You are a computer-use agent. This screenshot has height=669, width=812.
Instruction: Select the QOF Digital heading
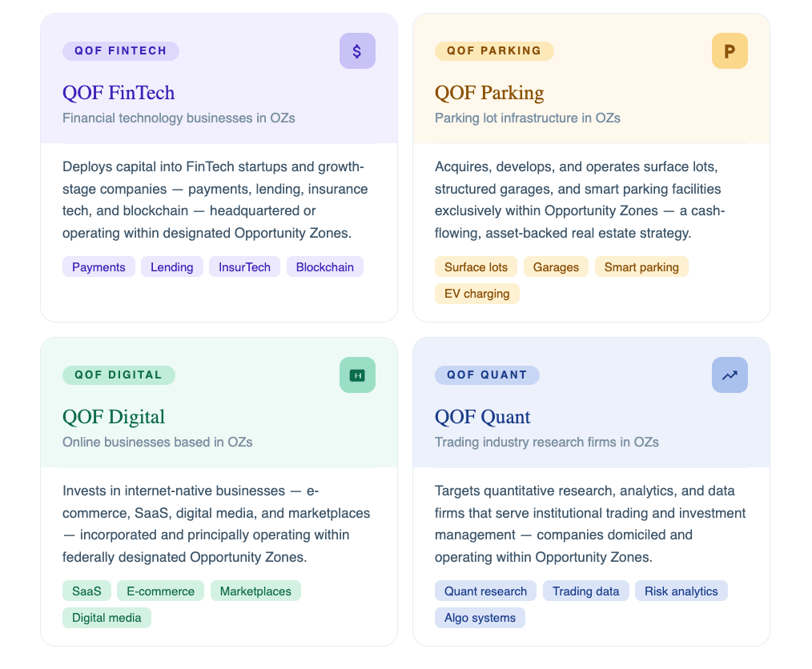114,417
